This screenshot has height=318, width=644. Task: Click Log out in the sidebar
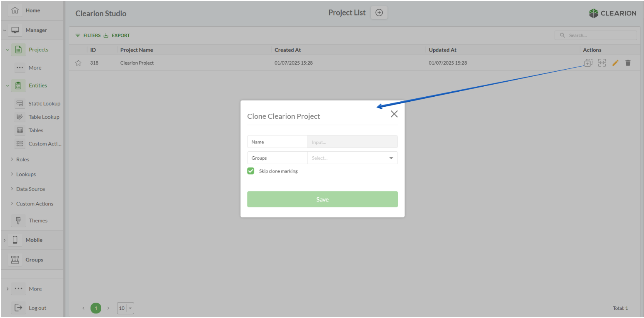click(x=37, y=308)
